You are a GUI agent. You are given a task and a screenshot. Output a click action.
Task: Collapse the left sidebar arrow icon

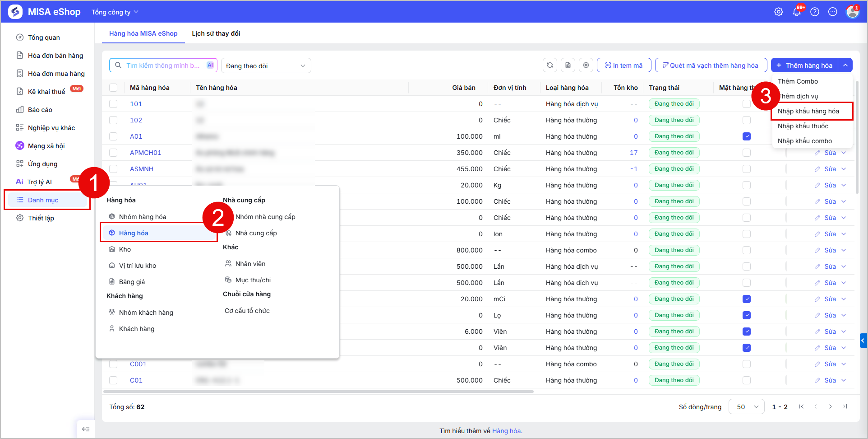(x=86, y=429)
